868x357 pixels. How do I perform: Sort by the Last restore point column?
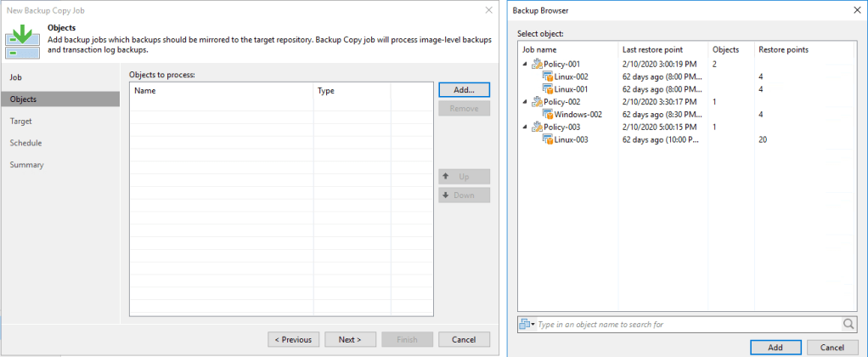652,49
